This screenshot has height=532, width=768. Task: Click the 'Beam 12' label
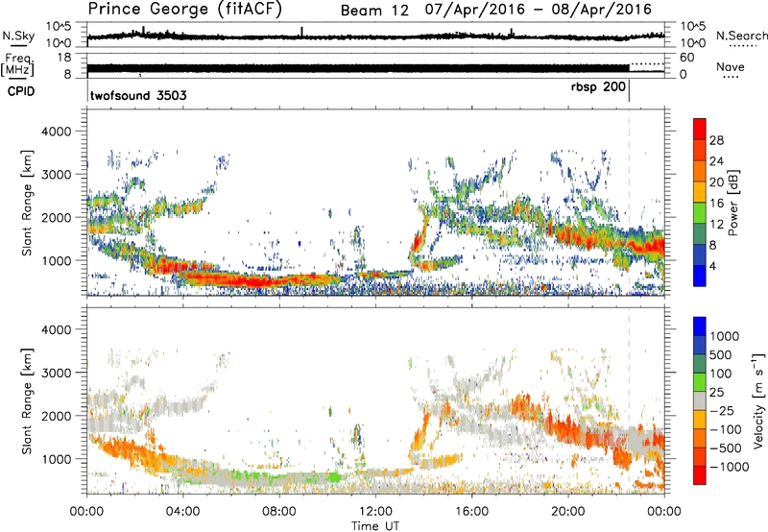[x=374, y=11]
